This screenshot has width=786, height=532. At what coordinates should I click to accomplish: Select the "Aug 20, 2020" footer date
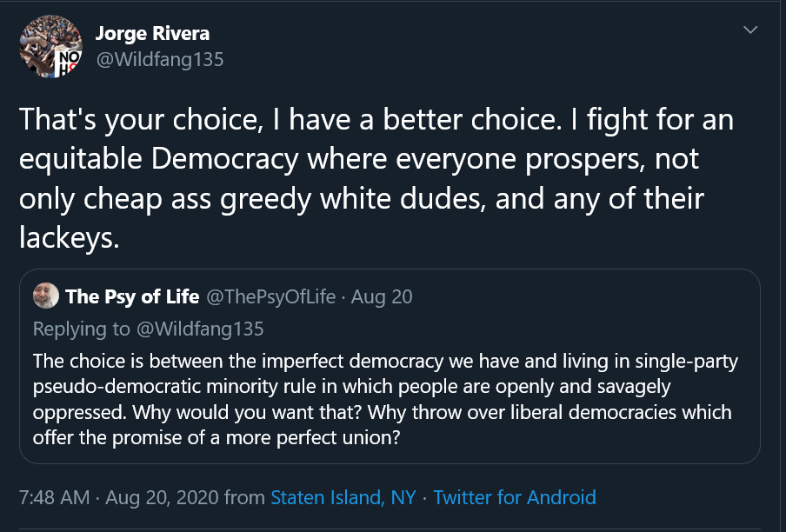[x=162, y=498]
